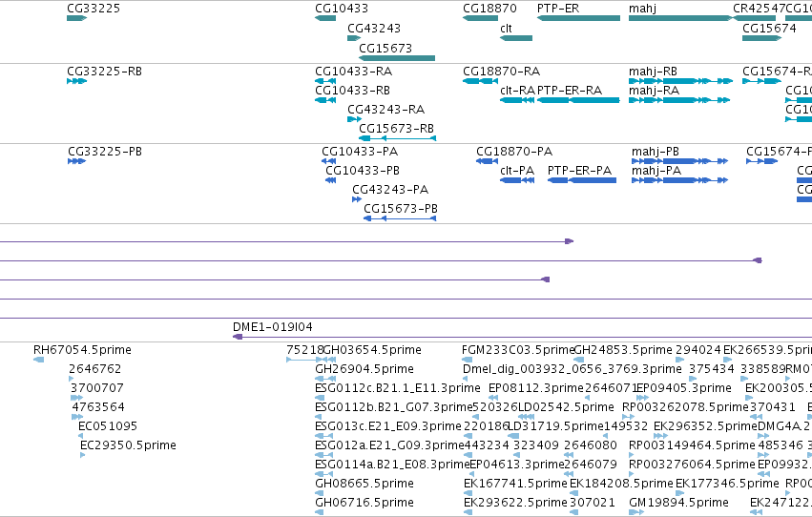Open the clt gene label

(506, 28)
